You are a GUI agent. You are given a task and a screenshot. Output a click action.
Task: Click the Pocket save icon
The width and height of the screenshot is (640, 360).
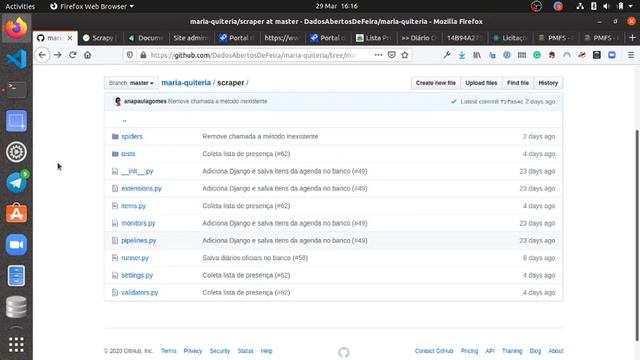tap(391, 55)
